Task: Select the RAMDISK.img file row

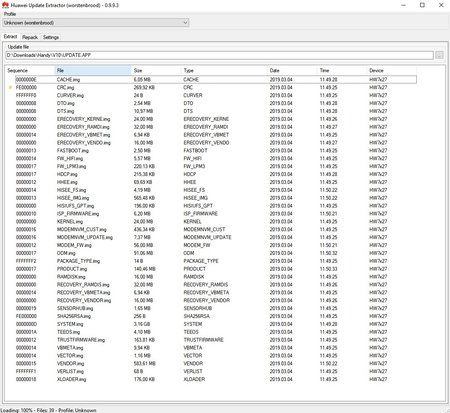Action: (x=216, y=277)
